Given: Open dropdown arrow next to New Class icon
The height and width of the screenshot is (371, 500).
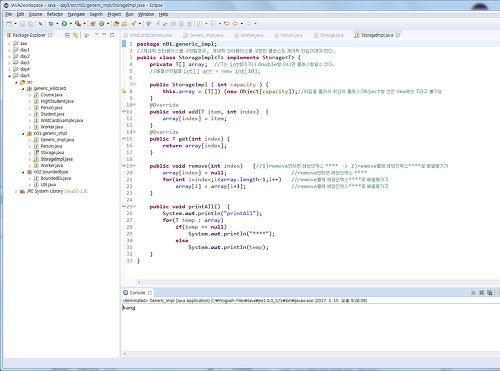Looking at the screenshot, I should click(108, 24).
